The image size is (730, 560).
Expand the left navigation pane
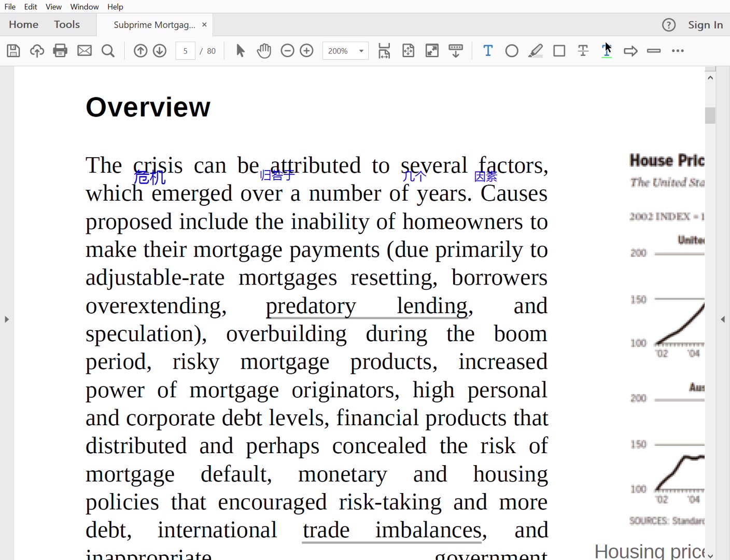click(x=7, y=319)
